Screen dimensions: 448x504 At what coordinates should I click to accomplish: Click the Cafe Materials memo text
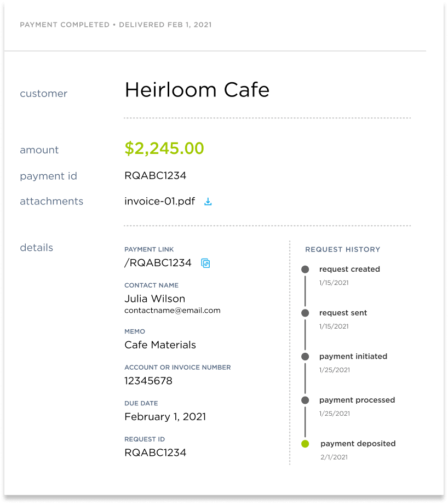160,345
